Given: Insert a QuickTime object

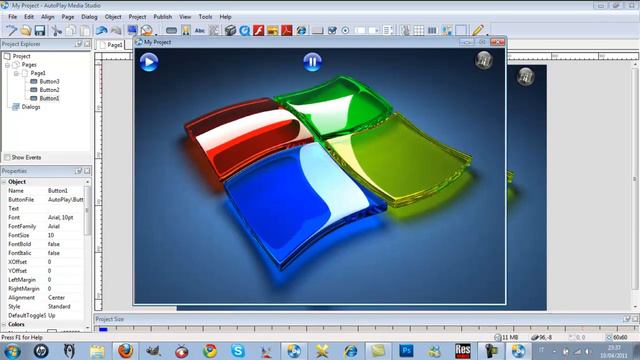Looking at the screenshot, I should [244, 31].
